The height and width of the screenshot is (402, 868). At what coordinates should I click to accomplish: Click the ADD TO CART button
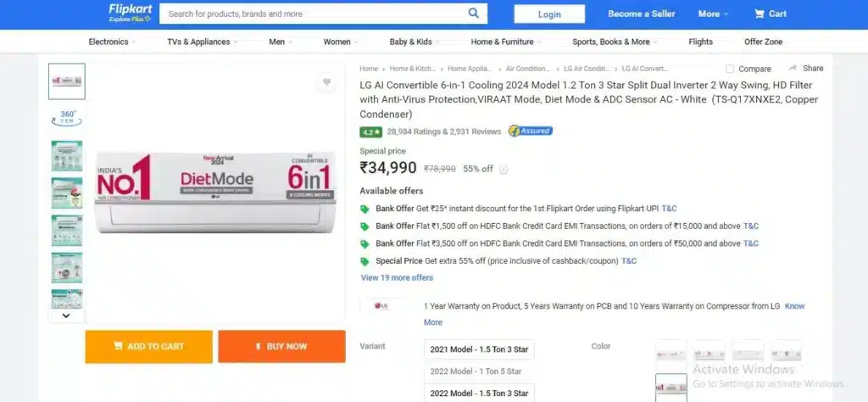(149, 347)
